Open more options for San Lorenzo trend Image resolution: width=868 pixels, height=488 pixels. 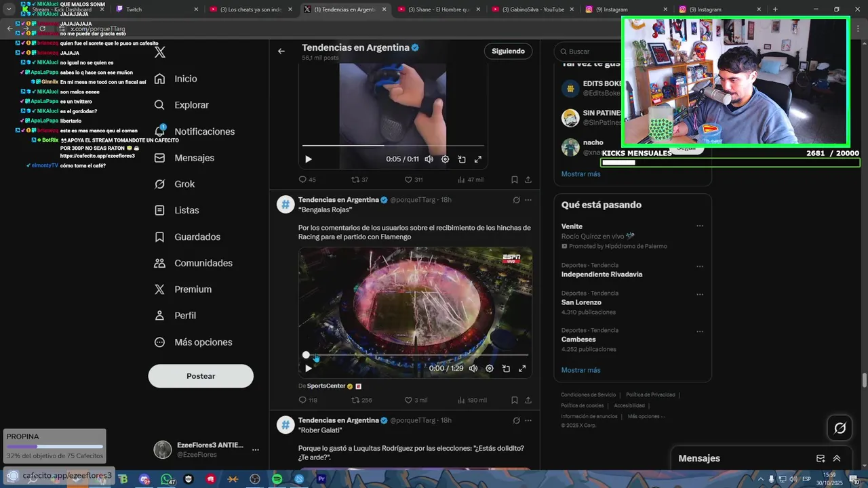700,294
